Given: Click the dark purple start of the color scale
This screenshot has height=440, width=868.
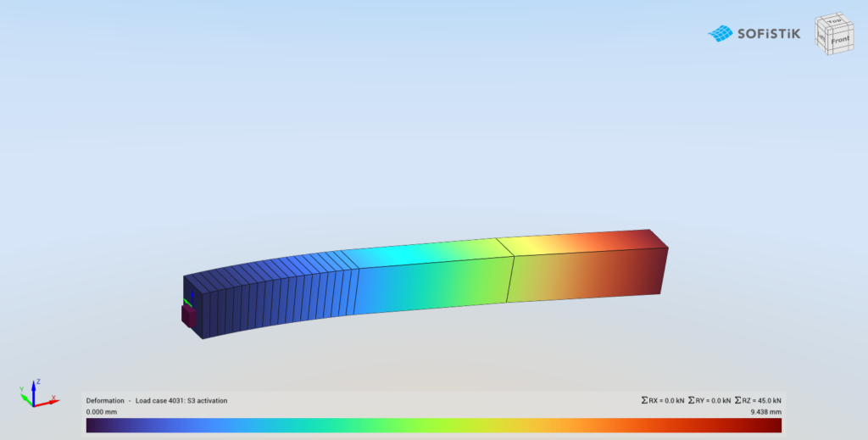Looking at the screenshot, I should click(x=93, y=425).
